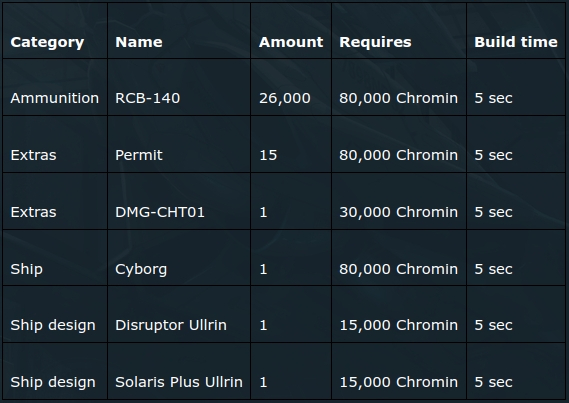Click the Build time column header

516,42
